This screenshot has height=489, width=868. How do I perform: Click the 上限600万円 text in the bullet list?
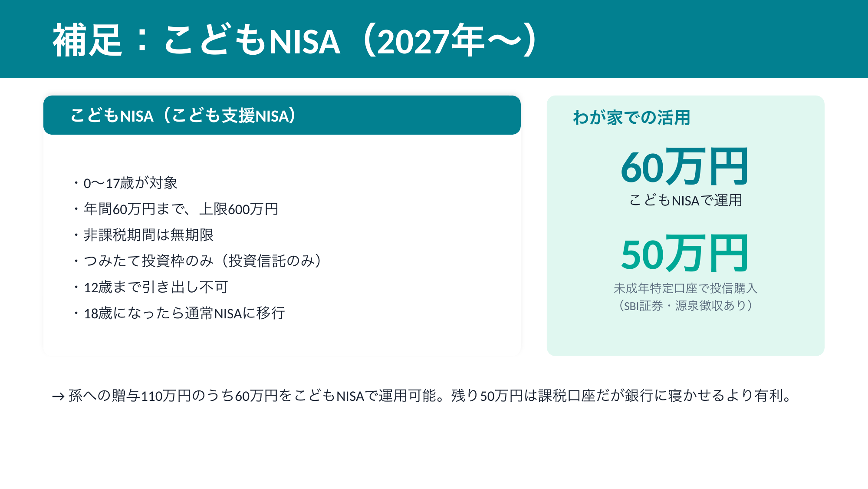(x=239, y=209)
